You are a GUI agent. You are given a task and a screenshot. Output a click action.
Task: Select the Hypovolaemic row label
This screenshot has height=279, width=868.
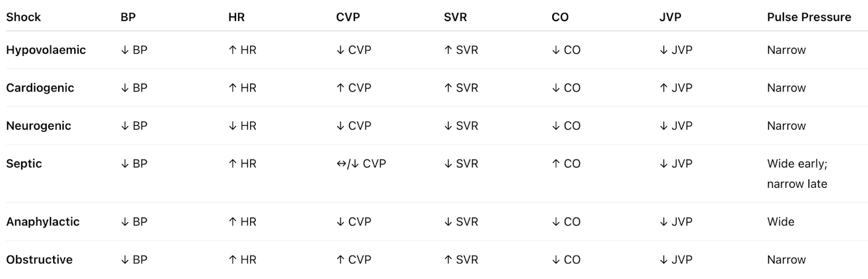tap(46, 50)
